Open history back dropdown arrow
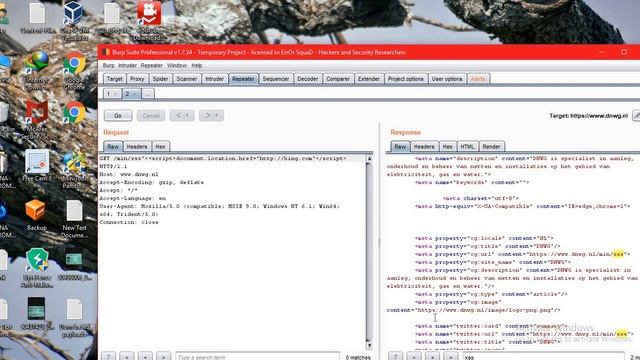Image resolution: width=640 pixels, height=360 pixels. point(188,116)
